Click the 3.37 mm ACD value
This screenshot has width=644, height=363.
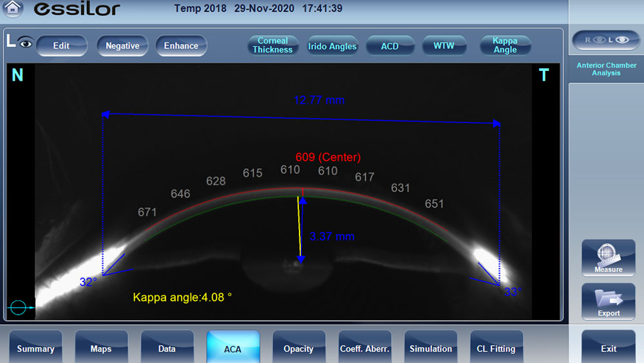(x=332, y=237)
